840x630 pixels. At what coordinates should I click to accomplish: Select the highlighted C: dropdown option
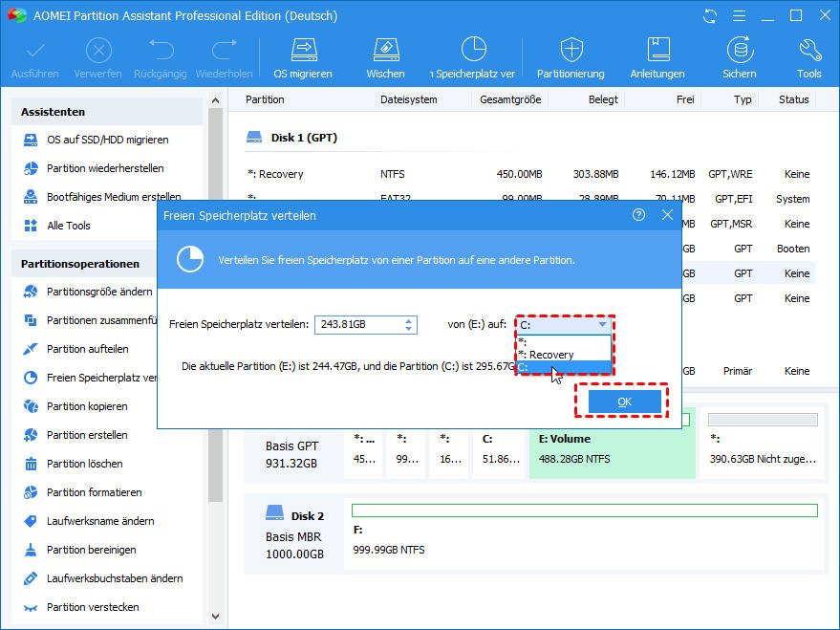click(x=562, y=367)
